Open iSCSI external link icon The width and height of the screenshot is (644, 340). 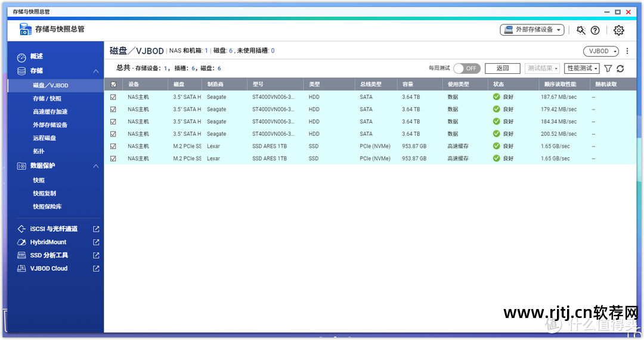pos(96,229)
